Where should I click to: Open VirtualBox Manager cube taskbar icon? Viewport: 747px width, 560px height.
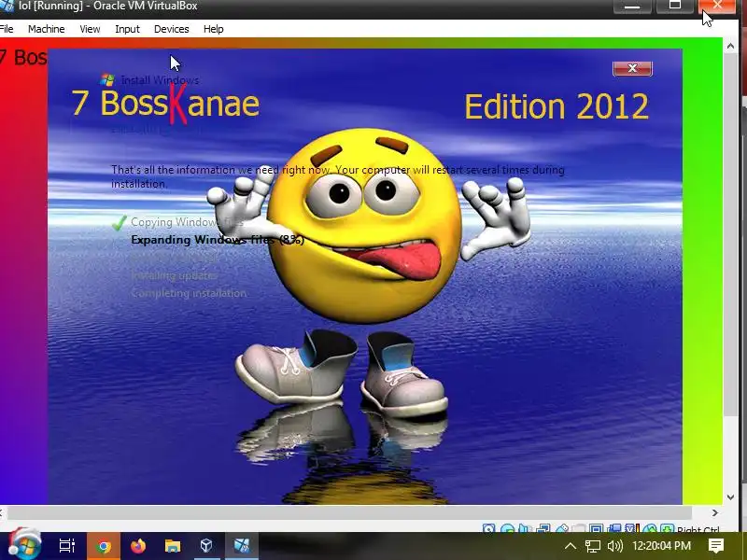pyautogui.click(x=206, y=546)
